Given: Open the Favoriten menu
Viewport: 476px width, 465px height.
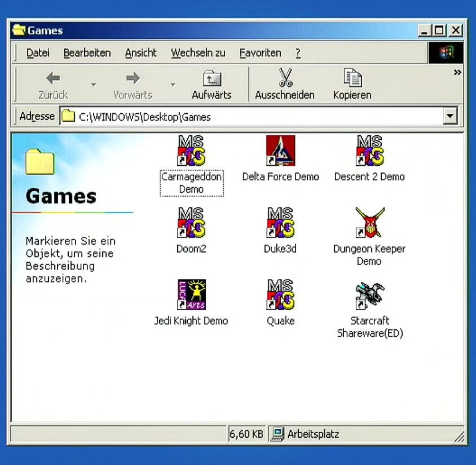Looking at the screenshot, I should click(x=260, y=53).
